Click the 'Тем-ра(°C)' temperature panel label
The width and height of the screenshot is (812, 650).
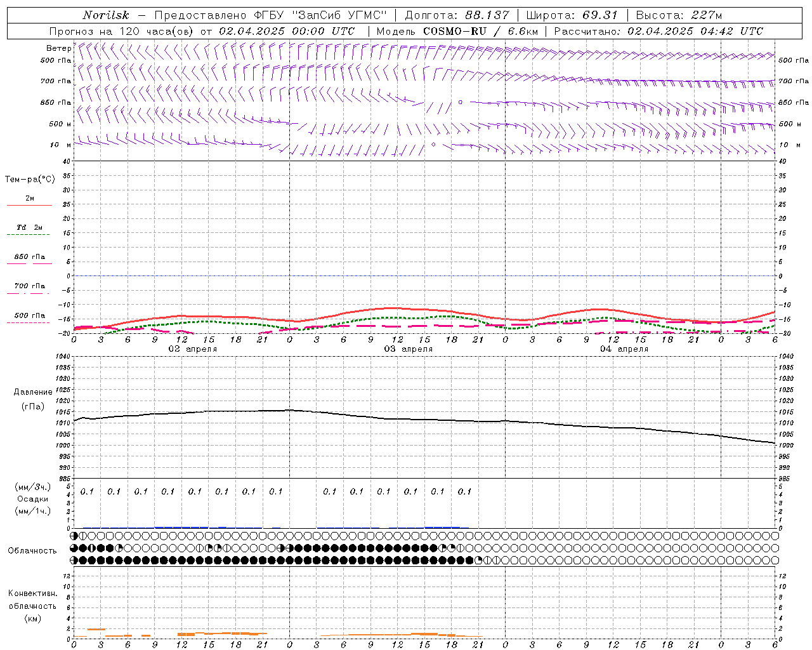click(x=30, y=180)
